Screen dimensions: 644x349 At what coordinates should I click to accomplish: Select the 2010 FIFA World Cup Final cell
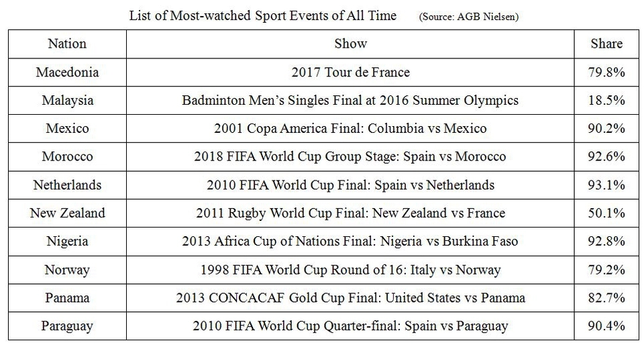350,185
